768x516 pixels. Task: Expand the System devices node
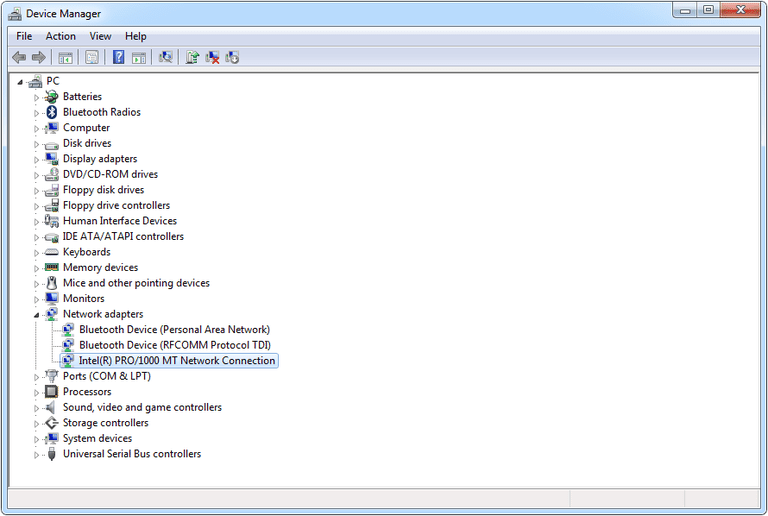pos(36,439)
